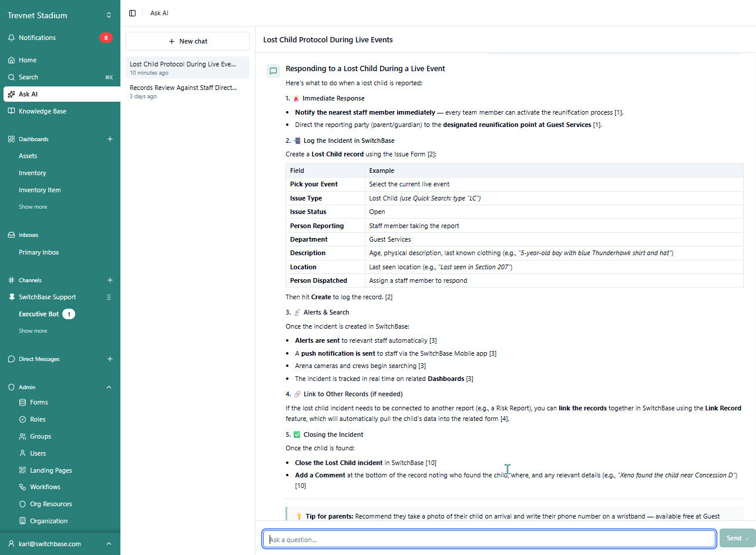
Task: Open the Knowledge Base book icon
Action: pos(11,111)
